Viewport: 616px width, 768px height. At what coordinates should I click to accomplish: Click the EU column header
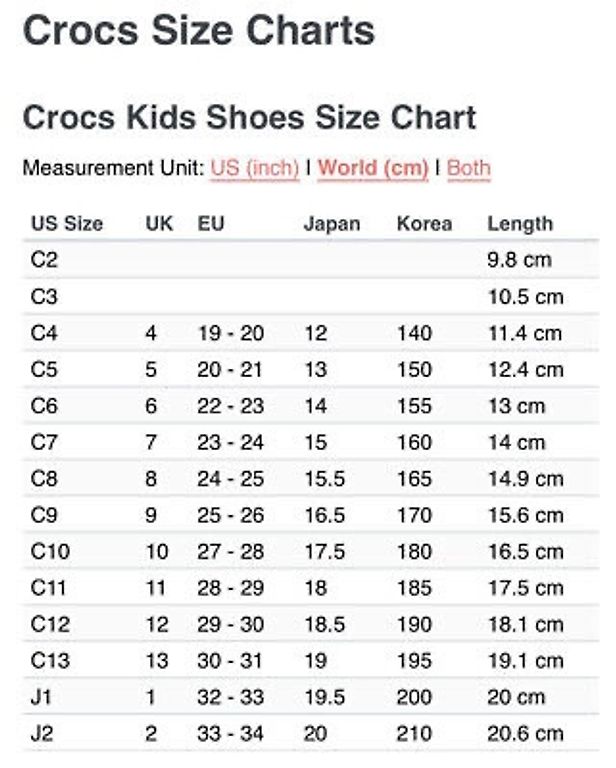pos(211,224)
